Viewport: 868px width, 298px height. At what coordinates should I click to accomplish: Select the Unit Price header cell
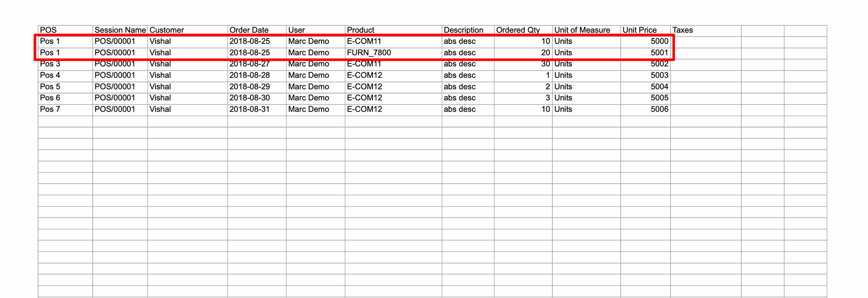click(x=646, y=30)
